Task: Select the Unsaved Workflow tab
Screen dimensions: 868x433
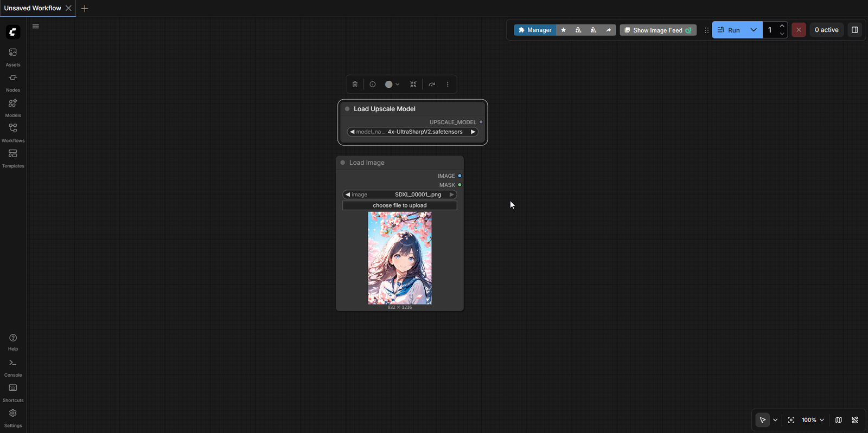Action: point(33,8)
